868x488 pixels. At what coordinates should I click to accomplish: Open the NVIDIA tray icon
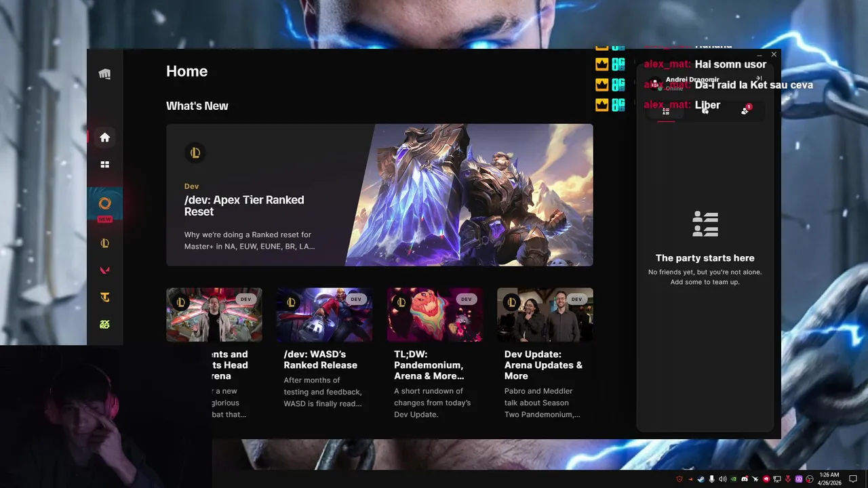click(733, 479)
